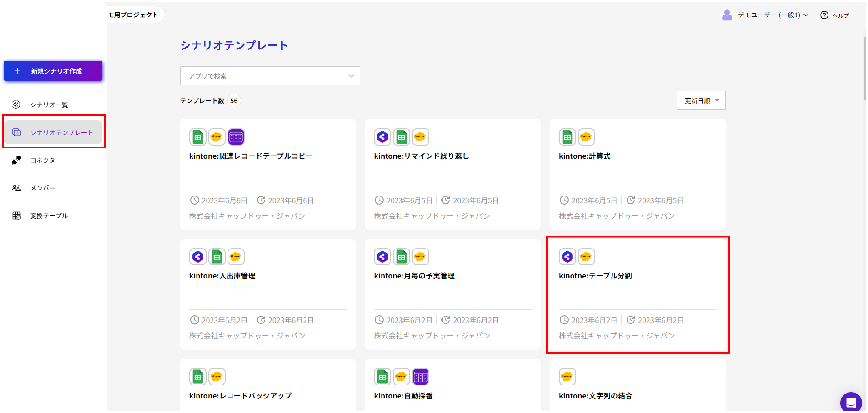Click the メンバー people icon

[16, 188]
